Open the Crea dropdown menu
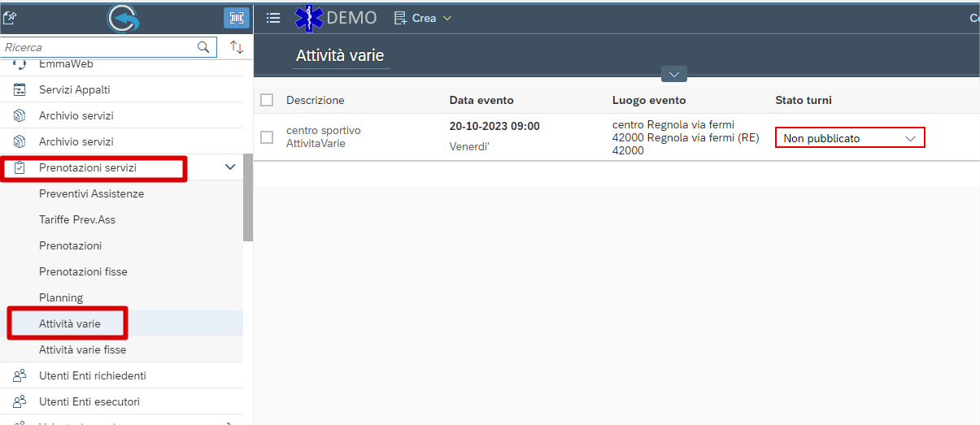The width and height of the screenshot is (980, 425). pos(423,18)
